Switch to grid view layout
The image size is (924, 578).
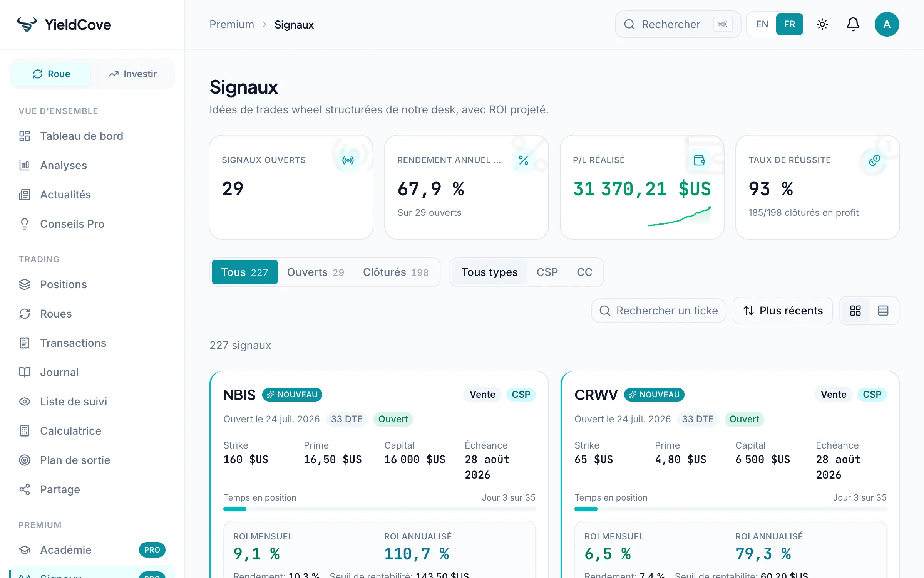(855, 311)
